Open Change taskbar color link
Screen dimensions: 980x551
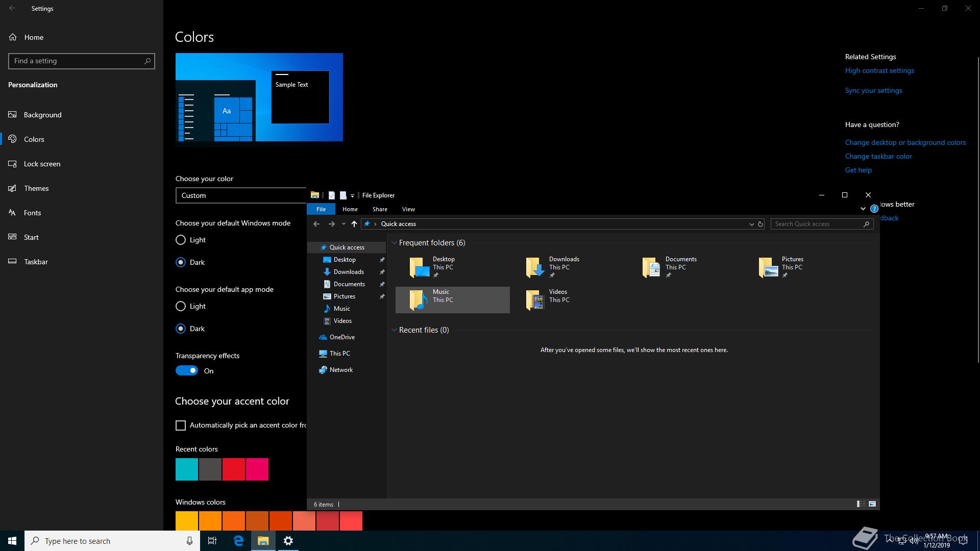pyautogui.click(x=878, y=157)
